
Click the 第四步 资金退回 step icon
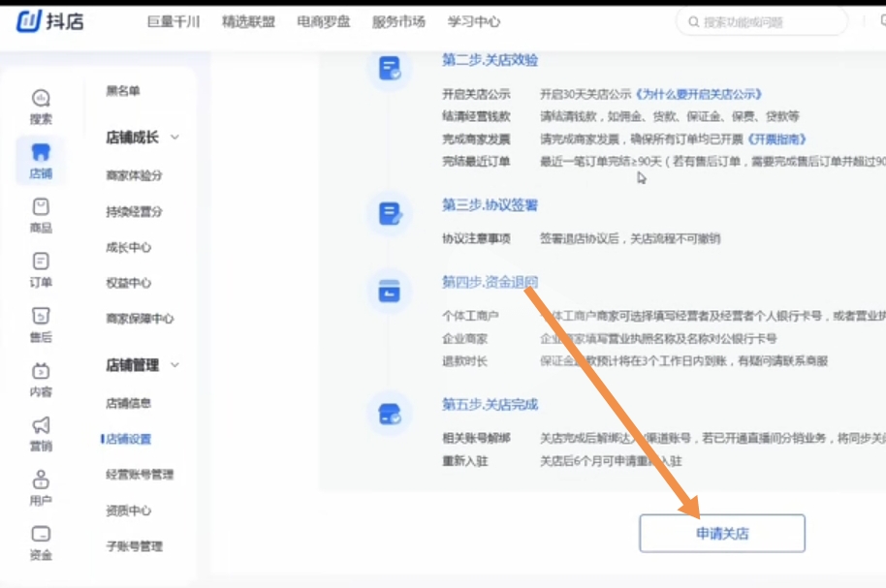[x=390, y=292]
